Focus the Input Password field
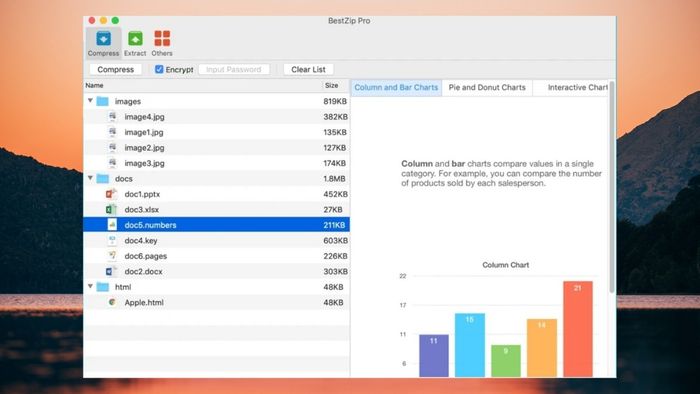 (x=234, y=70)
